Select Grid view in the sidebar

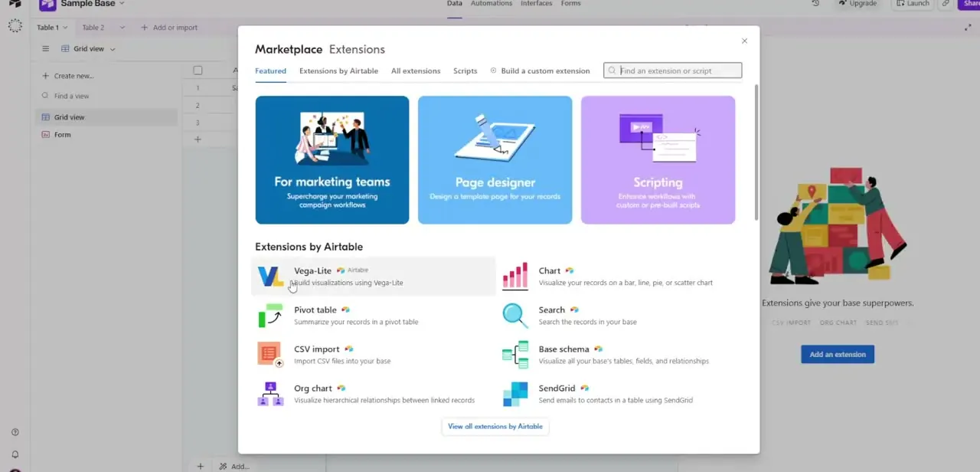(106, 117)
